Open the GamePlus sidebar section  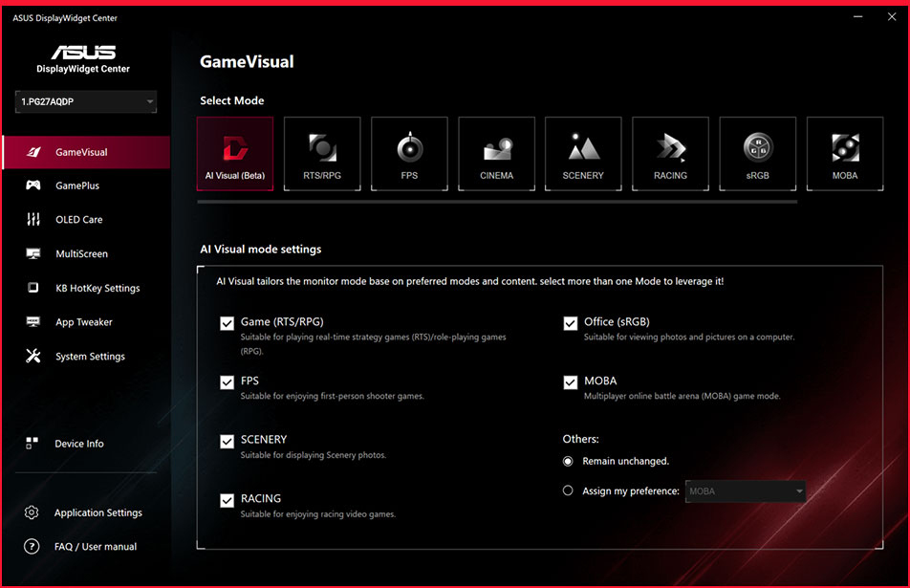[x=86, y=185]
